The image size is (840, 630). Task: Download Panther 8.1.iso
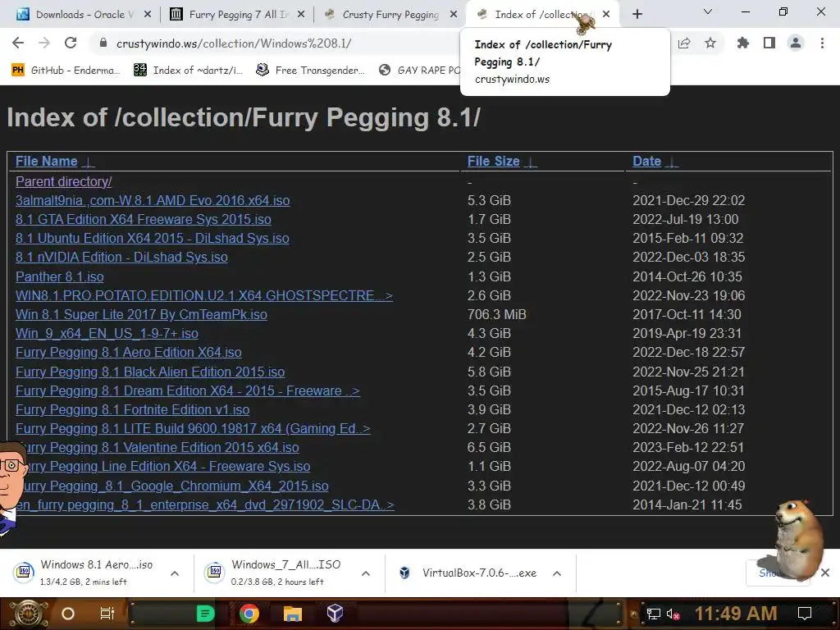pos(59,276)
